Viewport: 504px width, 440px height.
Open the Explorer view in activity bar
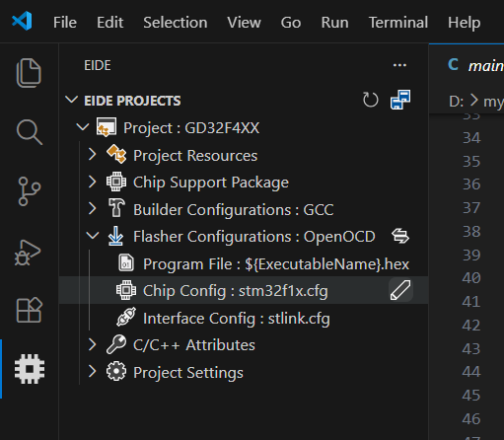click(x=29, y=73)
